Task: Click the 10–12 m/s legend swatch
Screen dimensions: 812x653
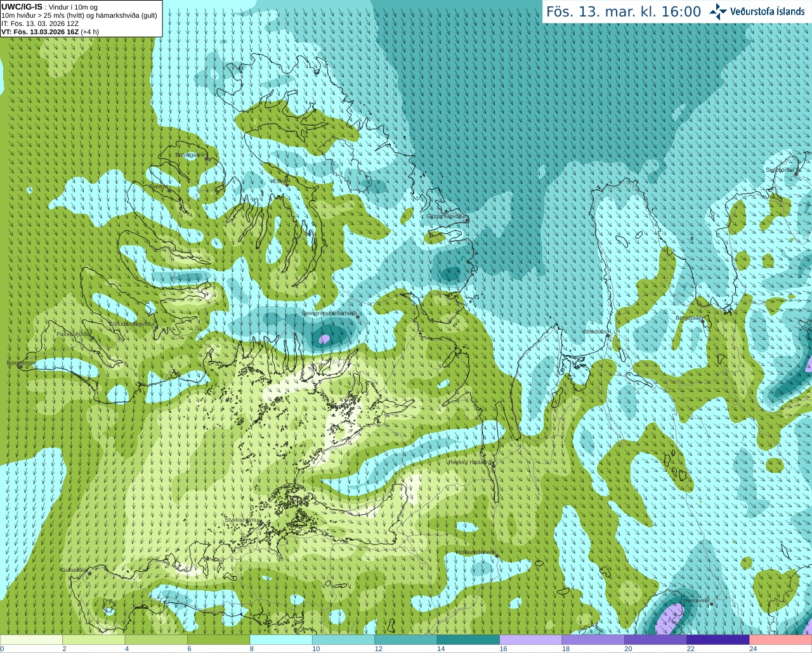Action: (x=343, y=640)
